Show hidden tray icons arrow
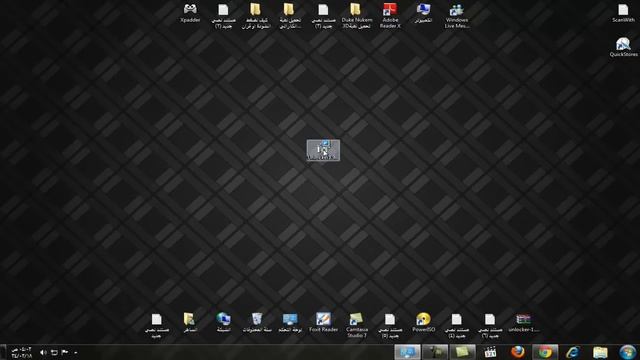Image resolution: width=640 pixels, height=360 pixels. click(x=76, y=352)
